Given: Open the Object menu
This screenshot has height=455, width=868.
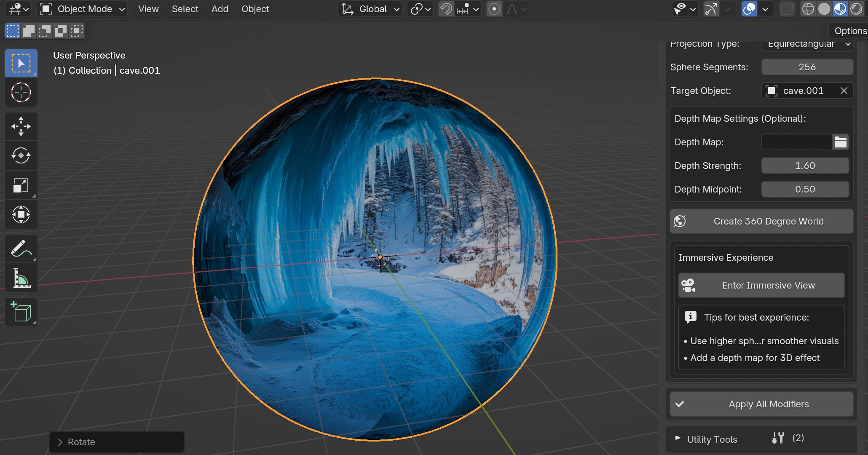Looking at the screenshot, I should point(255,9).
